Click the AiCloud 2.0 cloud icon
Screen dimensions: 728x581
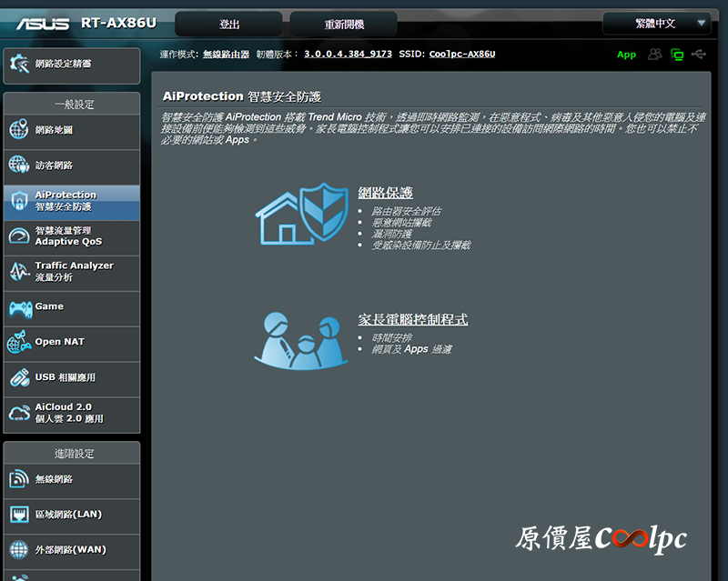click(x=19, y=413)
